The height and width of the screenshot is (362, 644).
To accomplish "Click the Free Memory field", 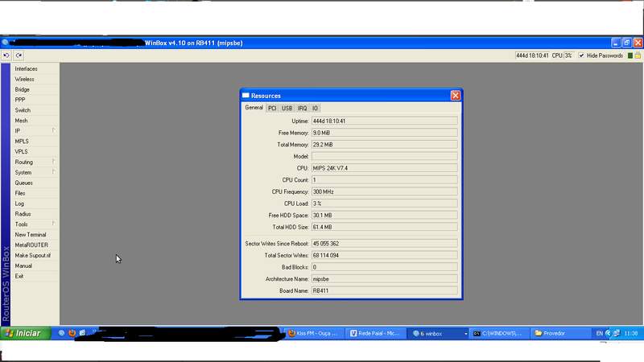I will click(385, 133).
